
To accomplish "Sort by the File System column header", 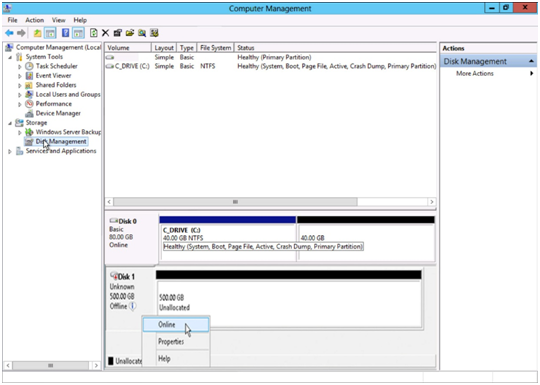I will 216,48.
